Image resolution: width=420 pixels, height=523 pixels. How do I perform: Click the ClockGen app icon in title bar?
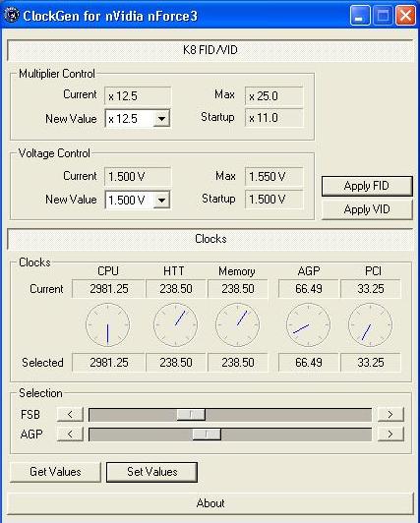coord(11,16)
